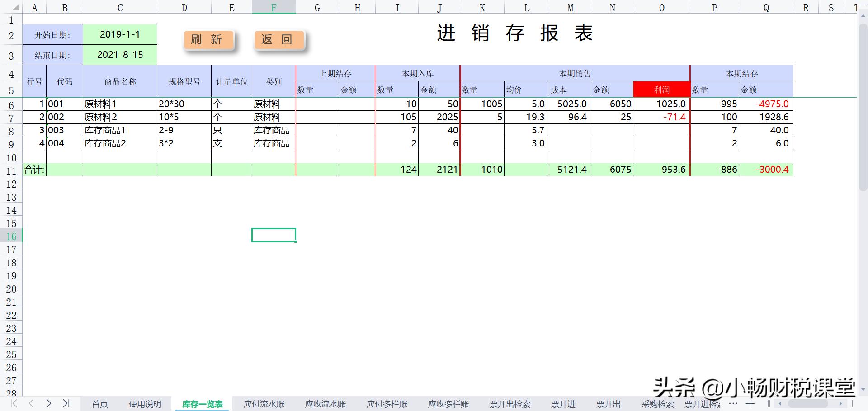This screenshot has height=411, width=868.
Task: Select the start date cell showing 2019-1-1
Action: [120, 34]
